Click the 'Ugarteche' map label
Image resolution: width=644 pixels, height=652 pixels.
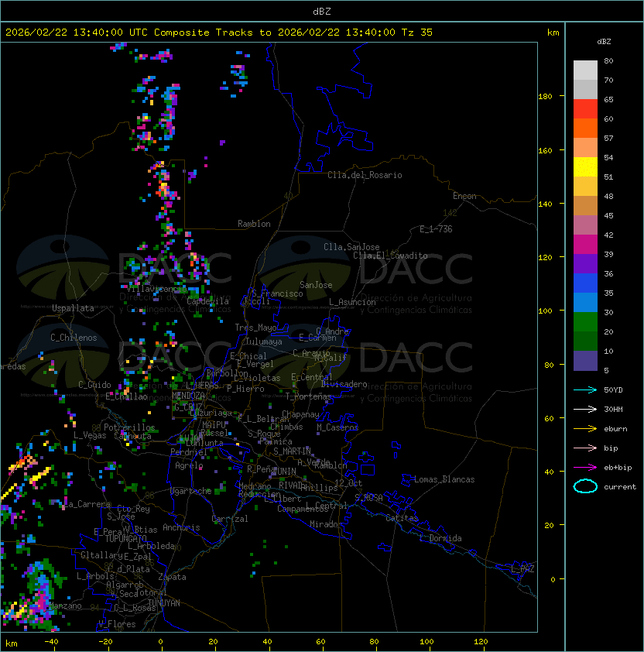click(191, 491)
